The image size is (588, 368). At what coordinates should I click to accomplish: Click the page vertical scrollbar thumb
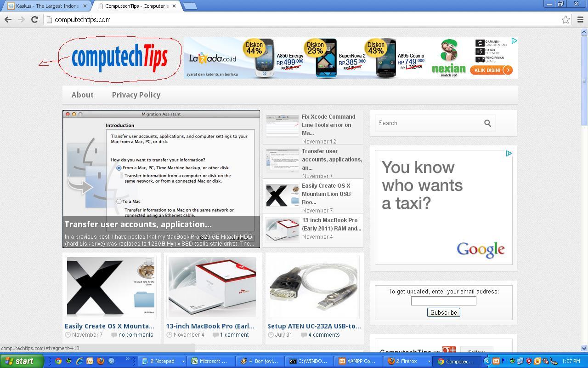coord(584,80)
